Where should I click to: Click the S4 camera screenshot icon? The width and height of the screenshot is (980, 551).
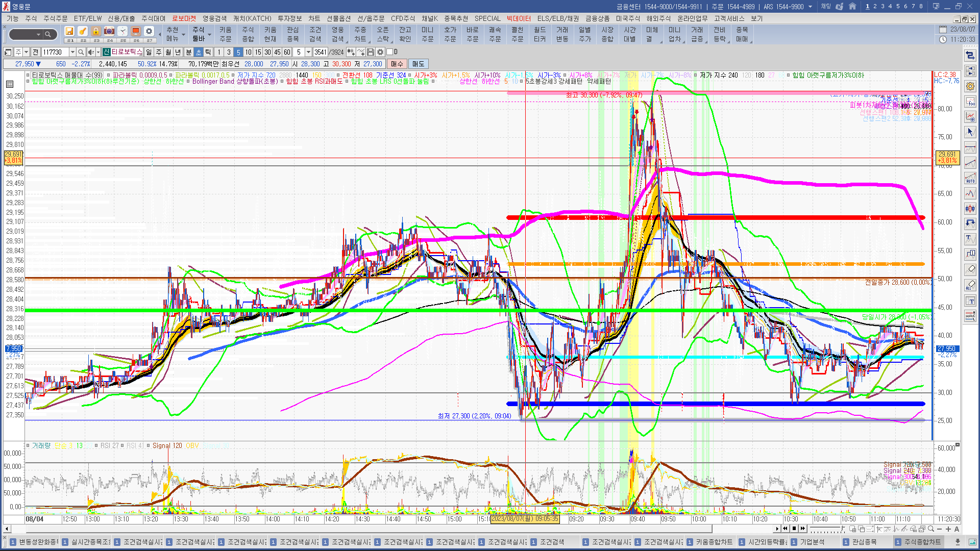[109, 32]
